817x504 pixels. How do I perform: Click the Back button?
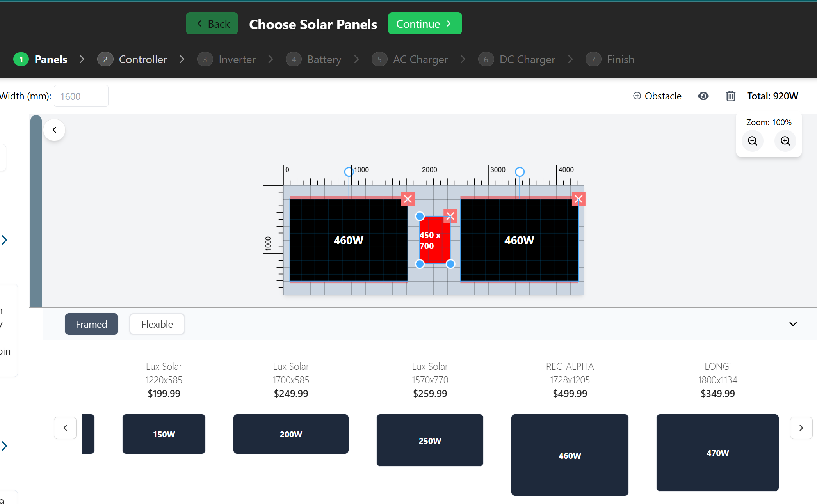pyautogui.click(x=212, y=24)
